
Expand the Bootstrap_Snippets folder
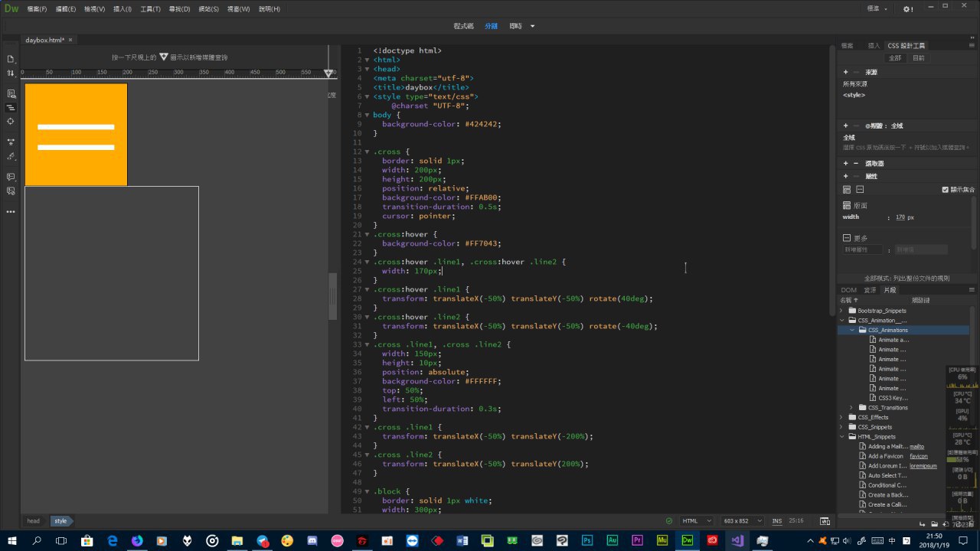click(841, 311)
